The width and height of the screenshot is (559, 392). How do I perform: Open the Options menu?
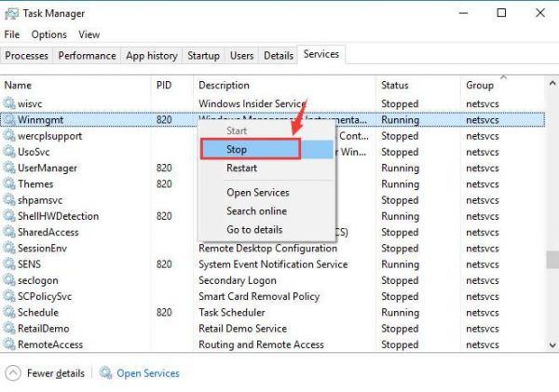(x=48, y=34)
